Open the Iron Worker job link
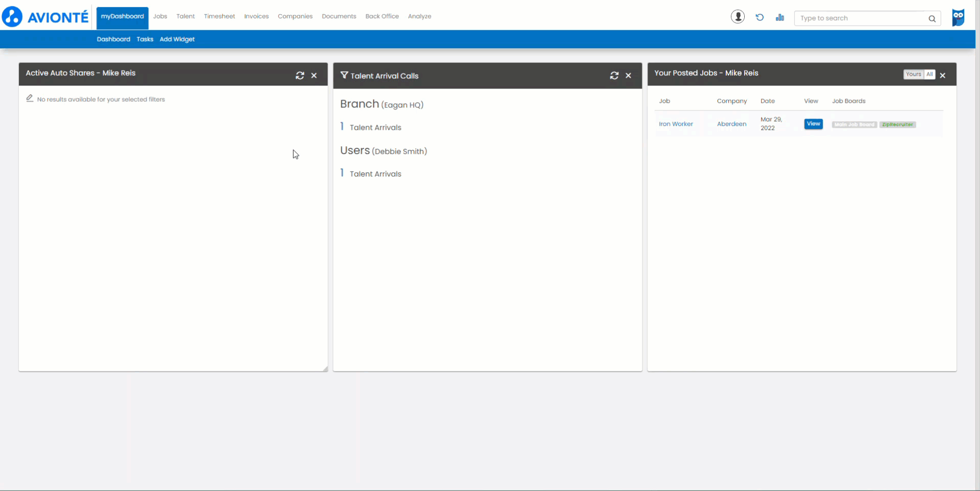980x491 pixels. (676, 124)
